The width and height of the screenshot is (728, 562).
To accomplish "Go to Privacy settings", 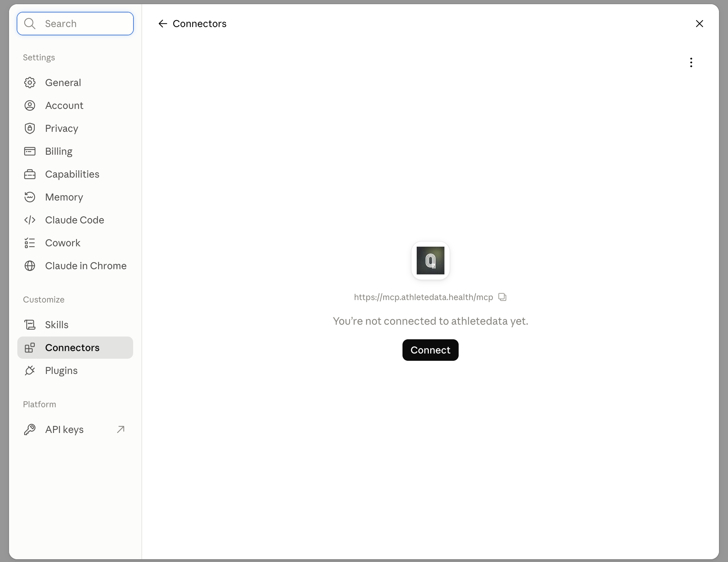I will pos(75,128).
